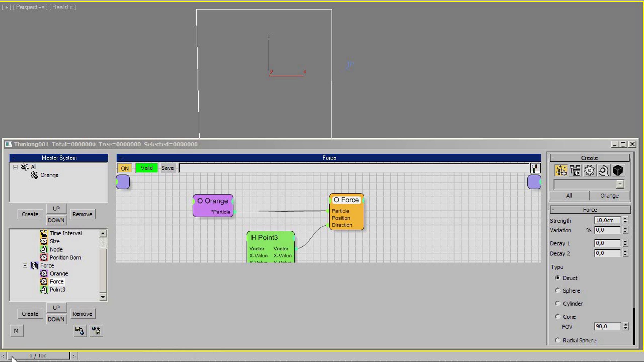Select the Direct force type
Viewport: 644px width, 362px height.
tap(558, 278)
